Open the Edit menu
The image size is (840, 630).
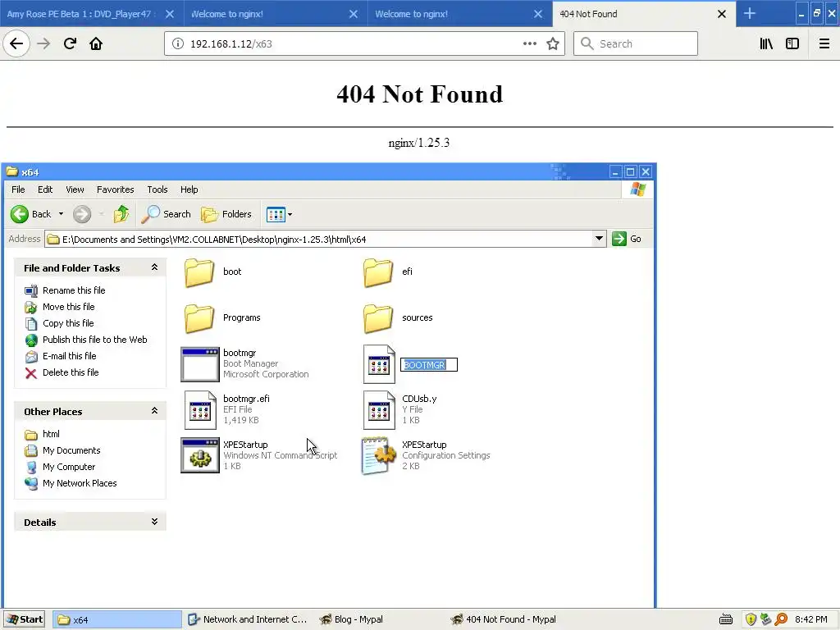tap(45, 189)
